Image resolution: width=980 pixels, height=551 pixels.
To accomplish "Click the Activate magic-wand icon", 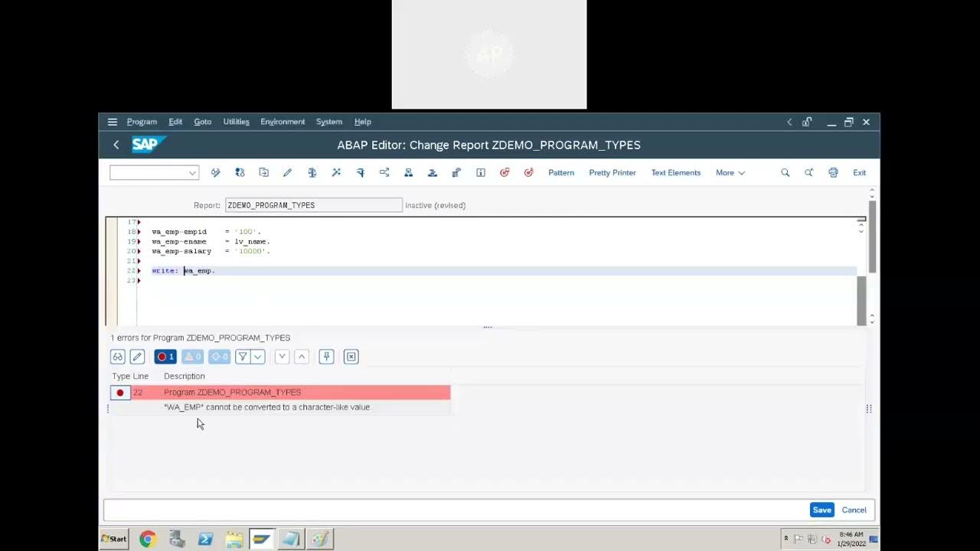I will (336, 173).
